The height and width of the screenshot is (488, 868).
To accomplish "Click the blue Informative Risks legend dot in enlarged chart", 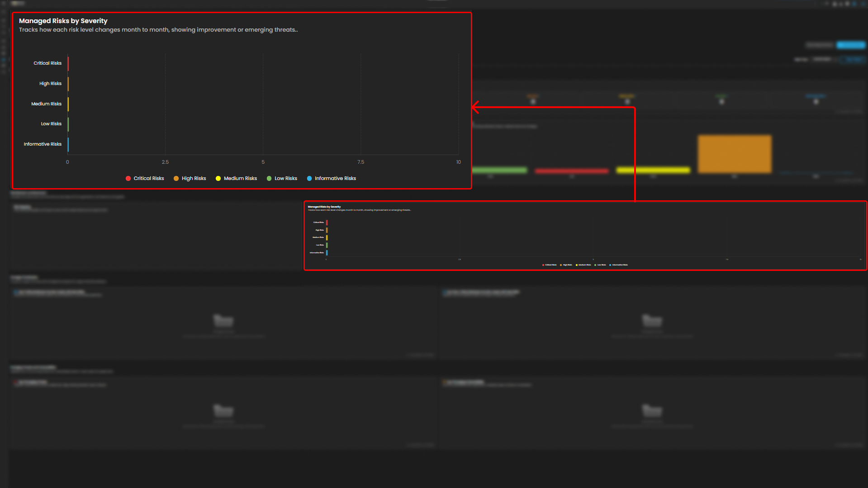I will coord(309,179).
